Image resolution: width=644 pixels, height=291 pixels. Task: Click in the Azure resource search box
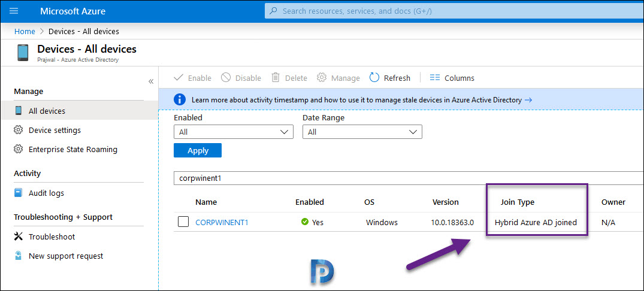pos(454,11)
